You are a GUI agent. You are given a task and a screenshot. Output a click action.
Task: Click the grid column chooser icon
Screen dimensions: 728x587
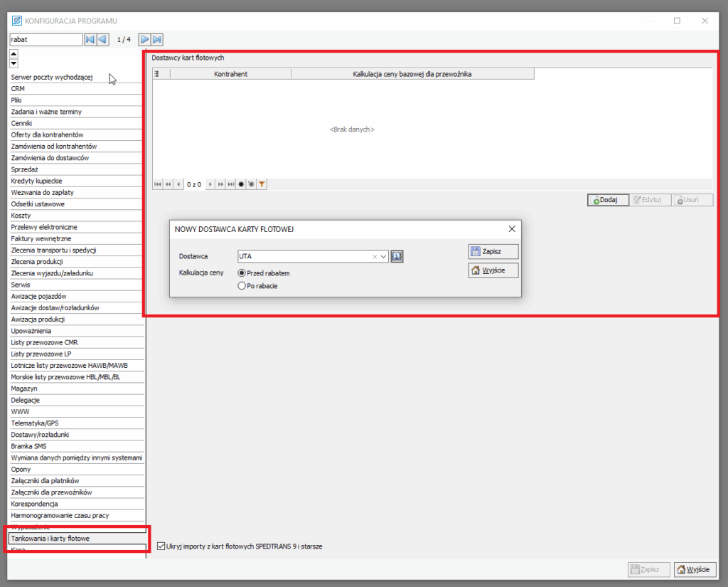157,74
